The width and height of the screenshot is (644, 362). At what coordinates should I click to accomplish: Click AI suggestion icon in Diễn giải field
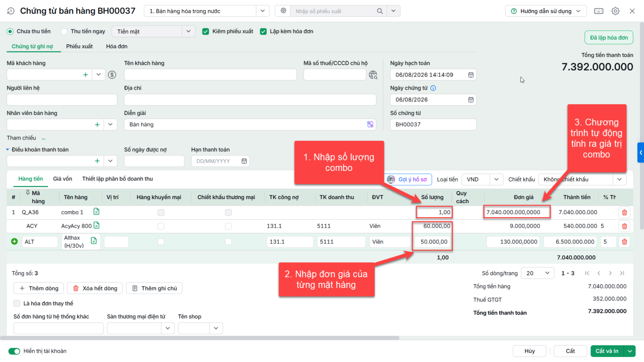tap(370, 125)
